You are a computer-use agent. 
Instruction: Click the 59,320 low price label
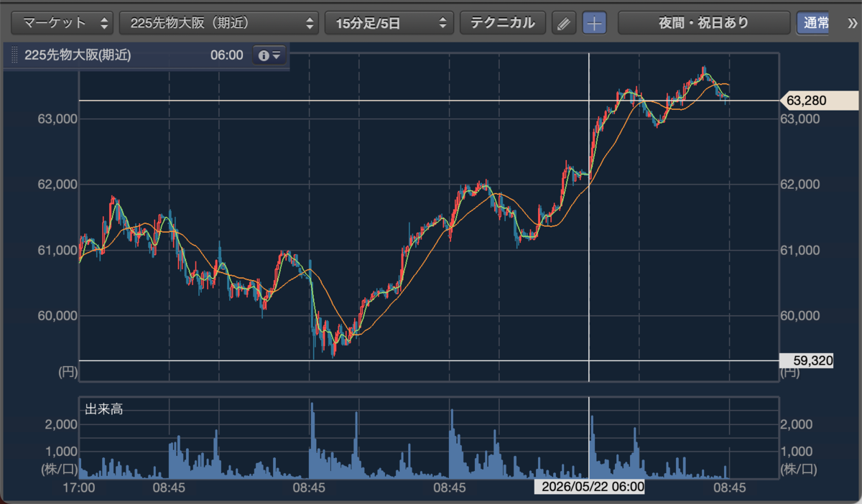(x=807, y=360)
